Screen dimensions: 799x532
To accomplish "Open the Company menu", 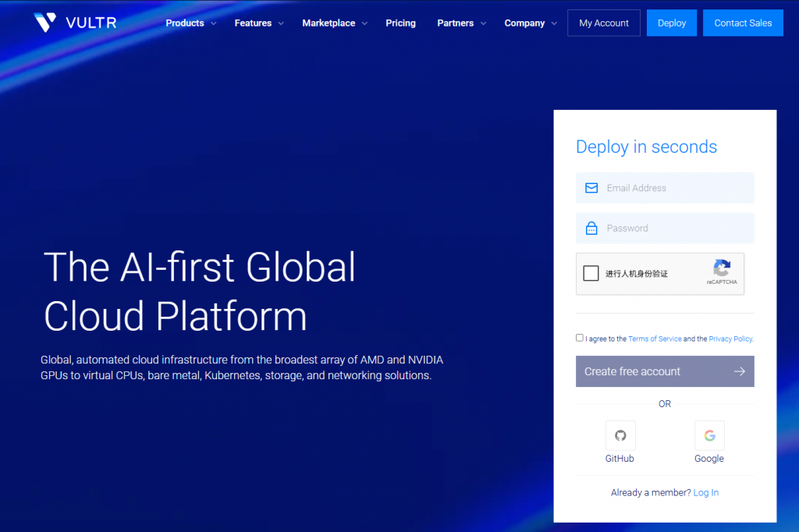I will click(524, 23).
